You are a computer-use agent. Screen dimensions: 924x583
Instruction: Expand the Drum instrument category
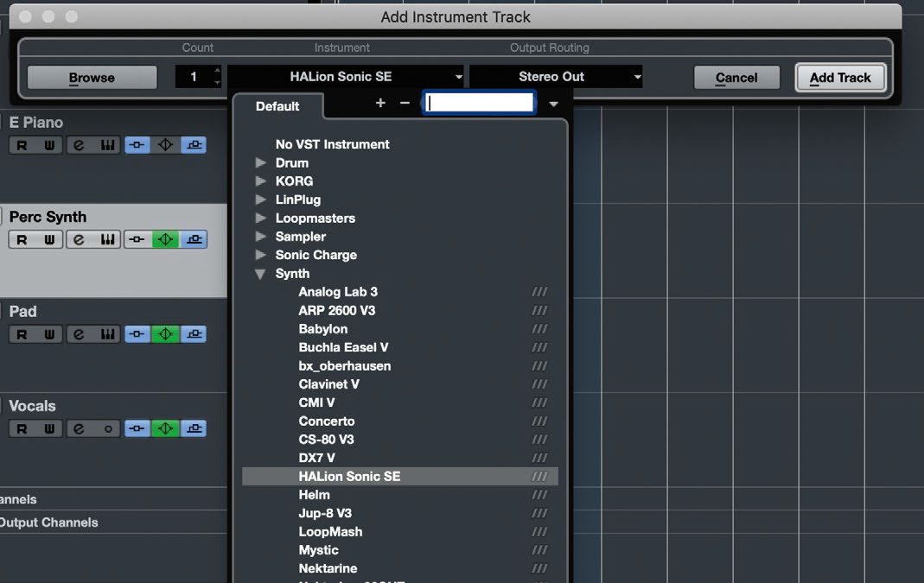click(260, 162)
